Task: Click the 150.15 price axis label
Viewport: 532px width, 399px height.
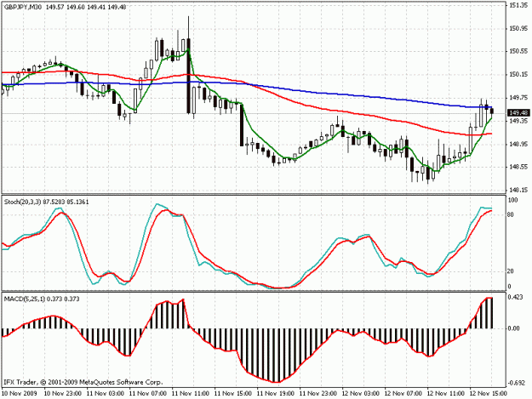Action: point(518,74)
